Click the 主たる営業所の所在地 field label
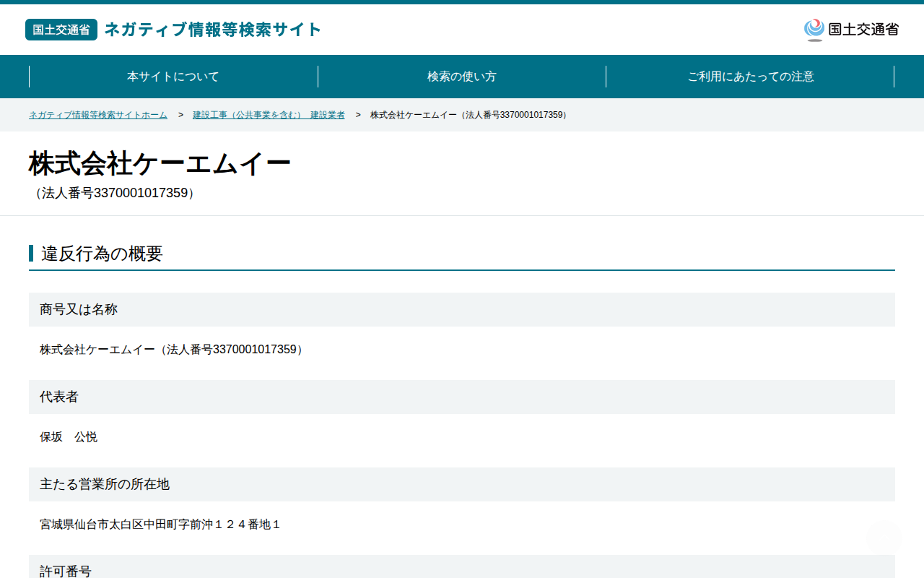Viewport: 924px width, 578px height. (x=105, y=484)
